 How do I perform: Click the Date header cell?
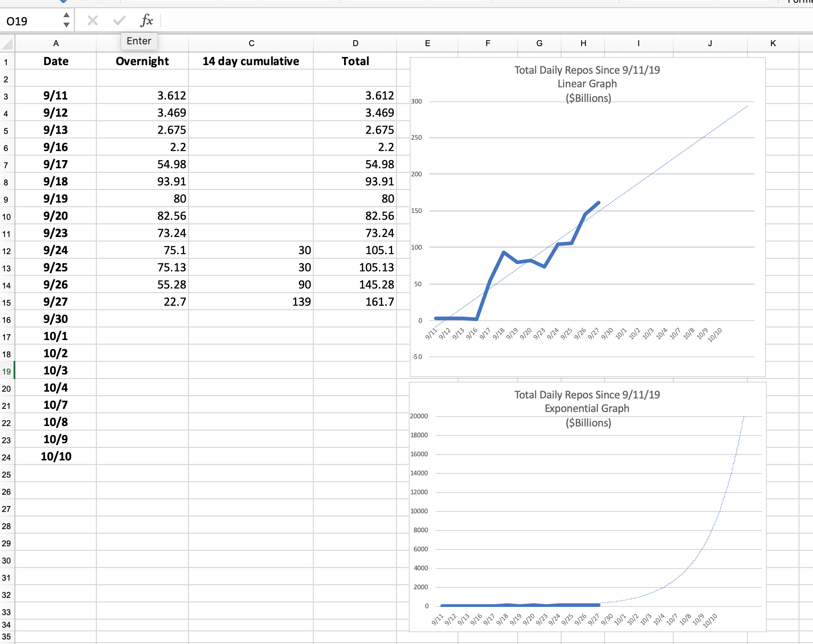point(56,61)
